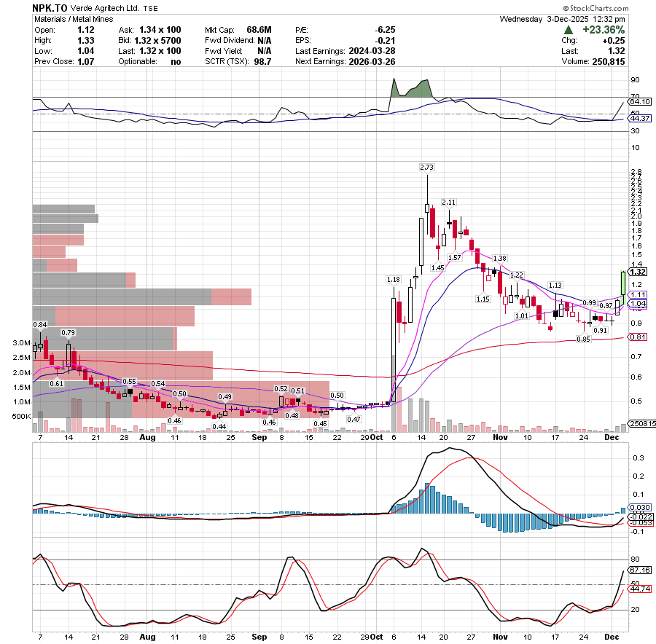Click the RSI 64.10 value label
This screenshot has width=656, height=644.
pos(640,101)
